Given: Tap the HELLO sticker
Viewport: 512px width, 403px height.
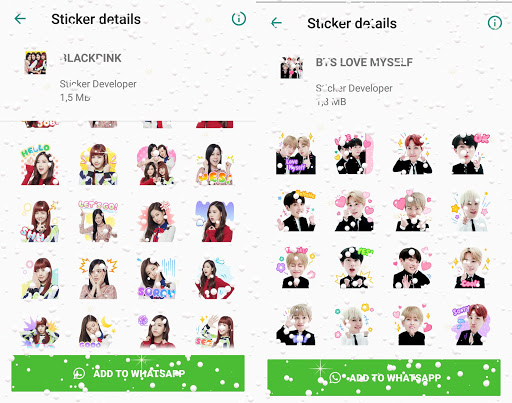Looking at the screenshot, I should point(40,164).
